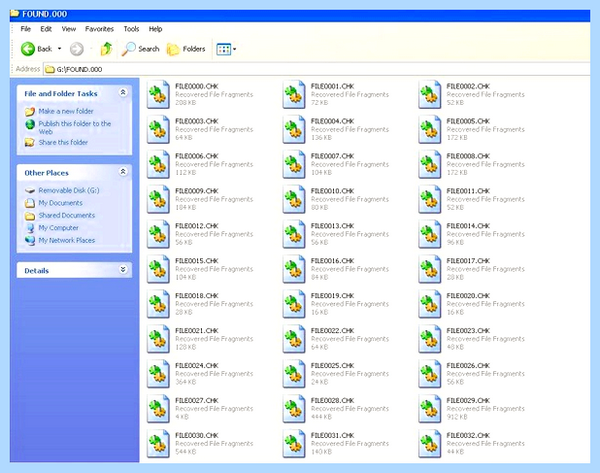Screen dimensions: 600x473
Task: Select the FILE0002.CHK file icon
Action: pyautogui.click(x=430, y=95)
